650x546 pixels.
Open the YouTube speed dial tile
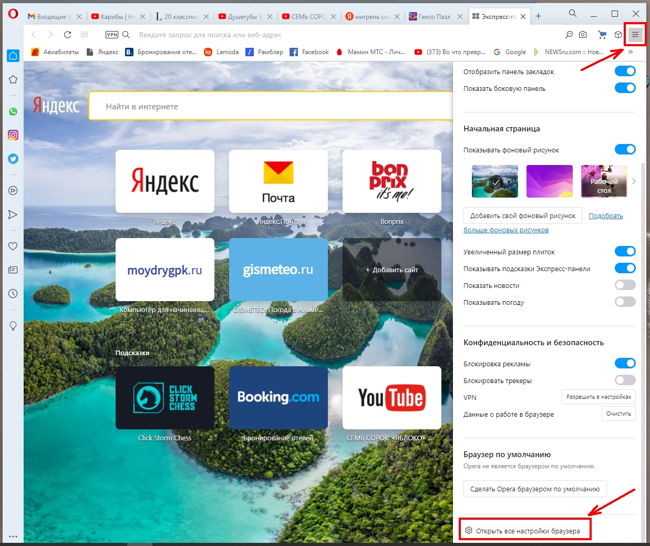coord(392,398)
